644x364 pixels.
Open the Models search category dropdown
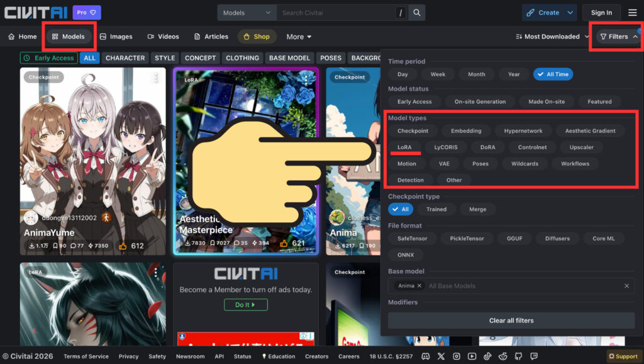[x=247, y=13]
